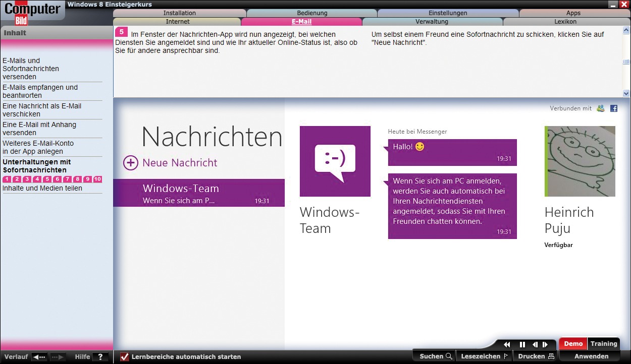Viewport: 631px width, 364px height.
Task: Open Weiteres E-Mail-Konto in der App anlegen
Action: coord(38,147)
